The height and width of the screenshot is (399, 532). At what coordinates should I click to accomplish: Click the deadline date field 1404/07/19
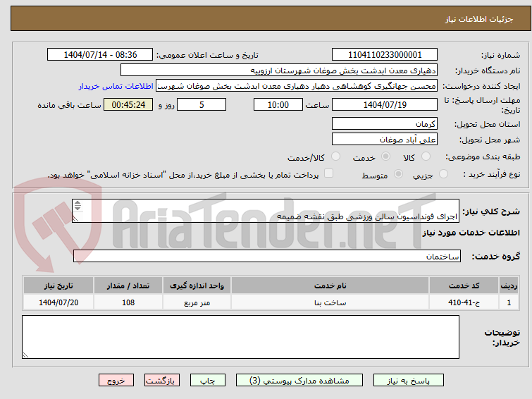coord(385,104)
